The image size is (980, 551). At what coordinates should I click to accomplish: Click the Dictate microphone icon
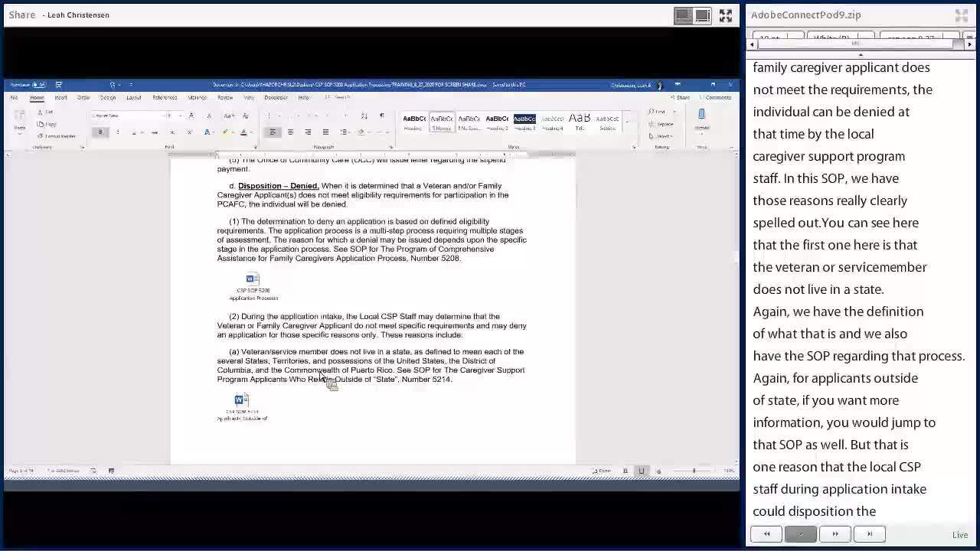pyautogui.click(x=701, y=115)
